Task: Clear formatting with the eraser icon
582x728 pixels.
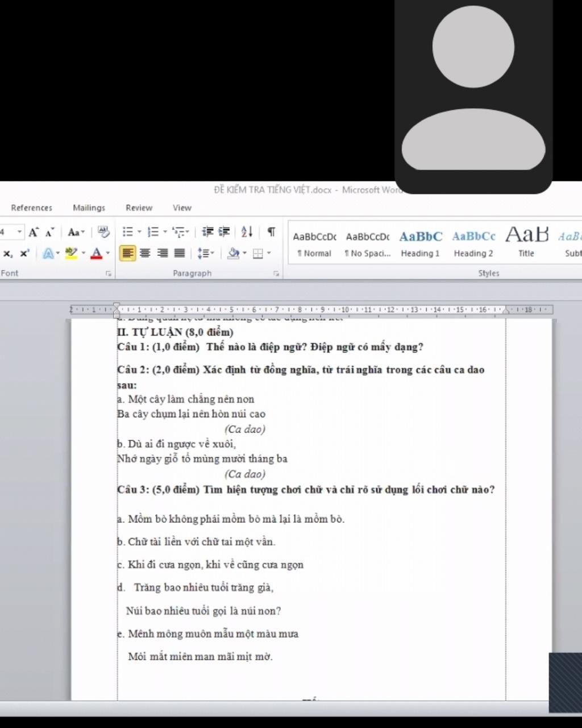Action: [103, 231]
